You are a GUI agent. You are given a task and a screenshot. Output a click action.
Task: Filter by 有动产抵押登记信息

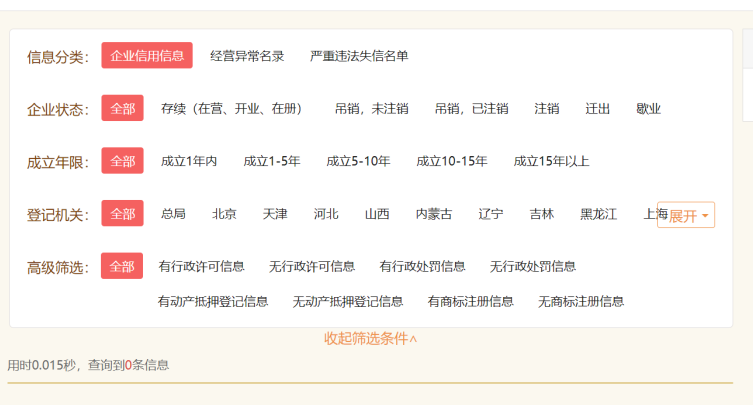pos(213,301)
